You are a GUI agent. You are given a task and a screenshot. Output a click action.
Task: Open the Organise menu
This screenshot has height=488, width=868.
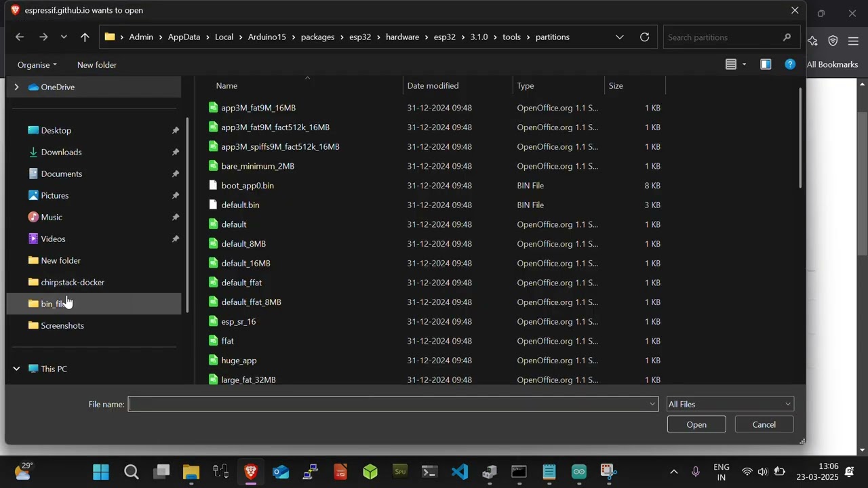[x=37, y=65]
